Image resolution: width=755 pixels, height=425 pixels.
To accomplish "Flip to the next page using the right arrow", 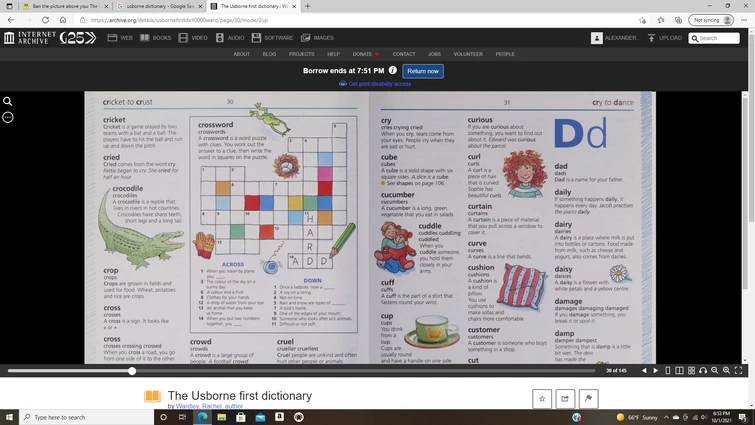I will 655,371.
